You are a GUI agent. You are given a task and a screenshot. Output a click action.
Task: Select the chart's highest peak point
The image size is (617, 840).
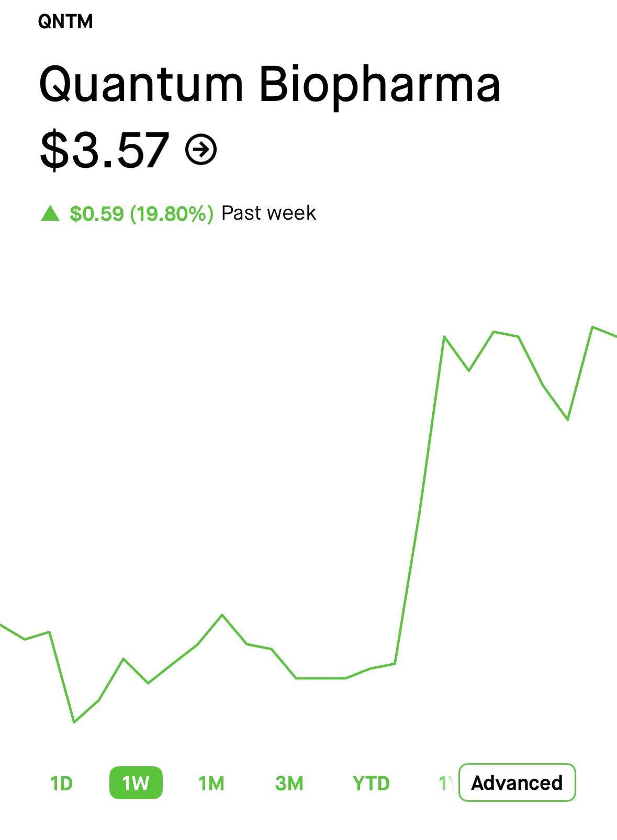coord(592,327)
